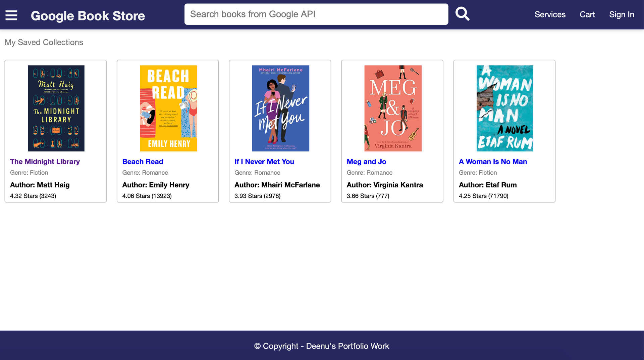Screen dimensions: 644x360
Task: Open the hamburger menu icon
Action: pos(11,15)
